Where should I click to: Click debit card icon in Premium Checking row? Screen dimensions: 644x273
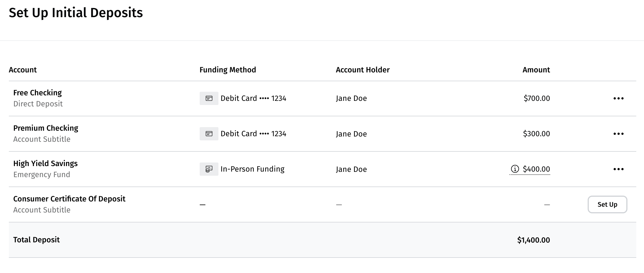209,134
